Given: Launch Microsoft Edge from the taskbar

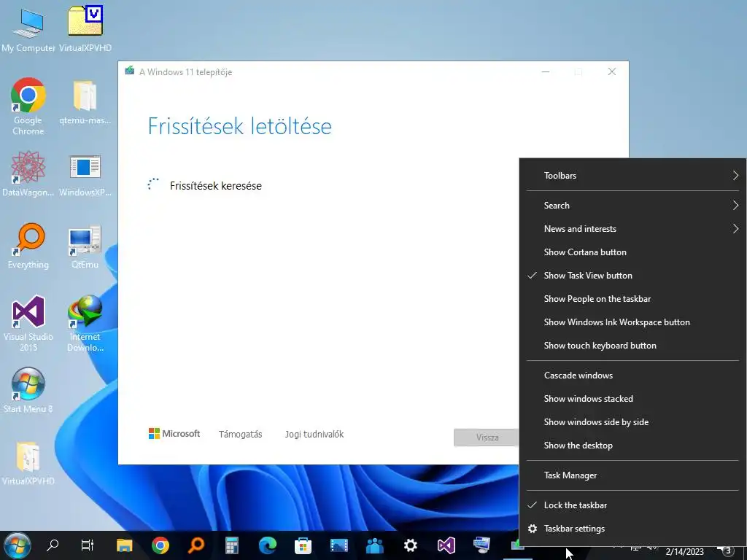Looking at the screenshot, I should click(x=268, y=545).
